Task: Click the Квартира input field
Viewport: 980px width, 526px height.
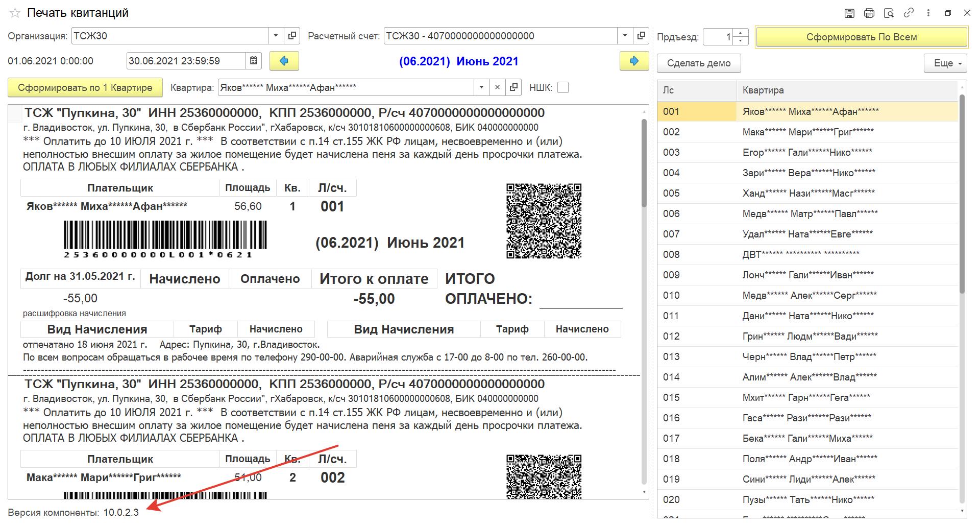Action: (346, 87)
